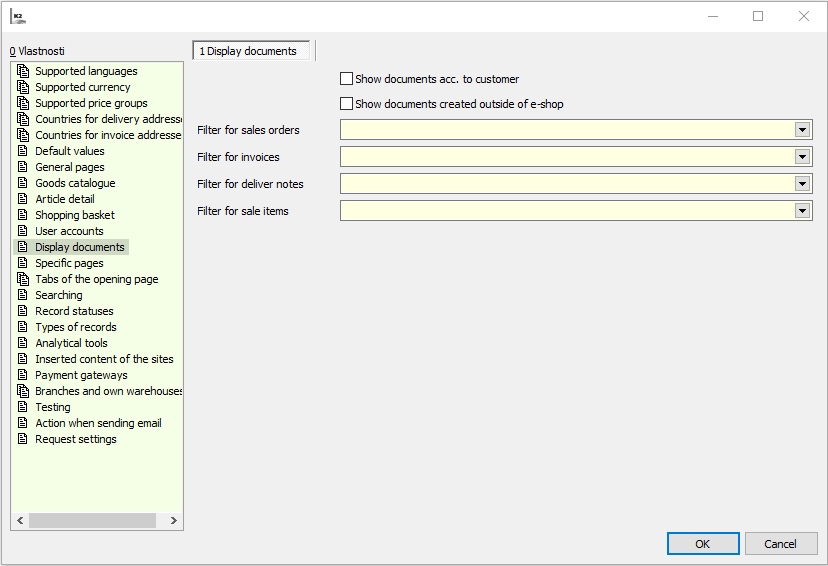828x566 pixels.
Task: Click the K2 application icon in title bar
Action: click(x=17, y=16)
